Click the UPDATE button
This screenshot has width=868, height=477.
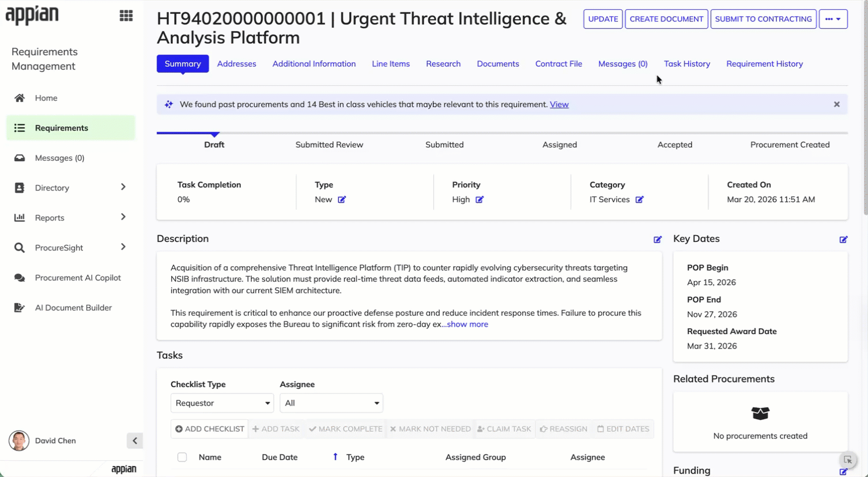tap(603, 19)
